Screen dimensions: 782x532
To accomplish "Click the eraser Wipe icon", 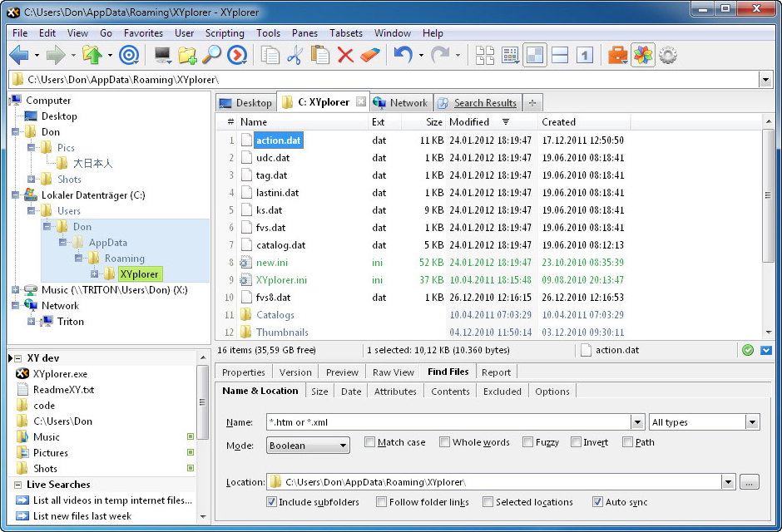I will point(370,55).
